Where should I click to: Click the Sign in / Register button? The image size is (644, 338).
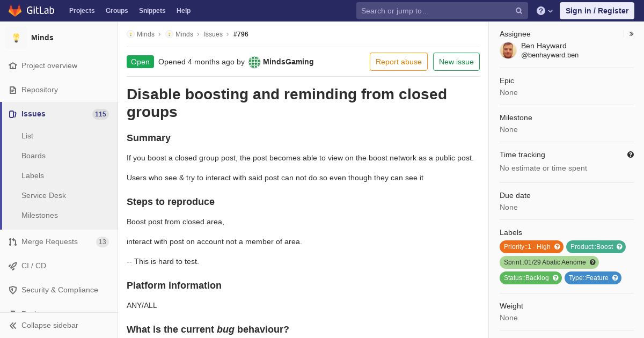click(597, 11)
